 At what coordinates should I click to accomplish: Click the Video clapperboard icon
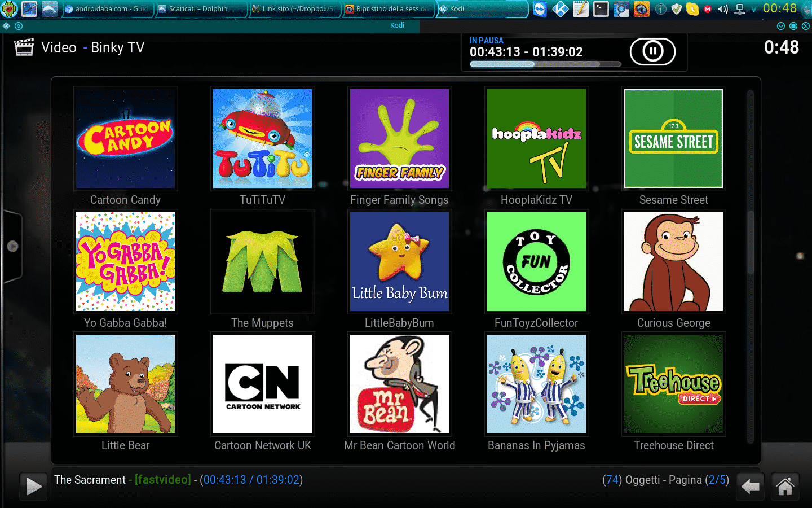(x=24, y=47)
